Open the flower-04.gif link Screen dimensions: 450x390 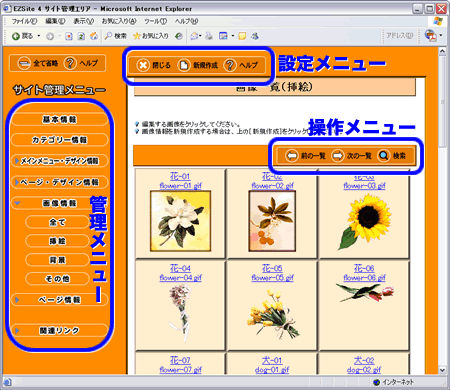pyautogui.click(x=180, y=278)
